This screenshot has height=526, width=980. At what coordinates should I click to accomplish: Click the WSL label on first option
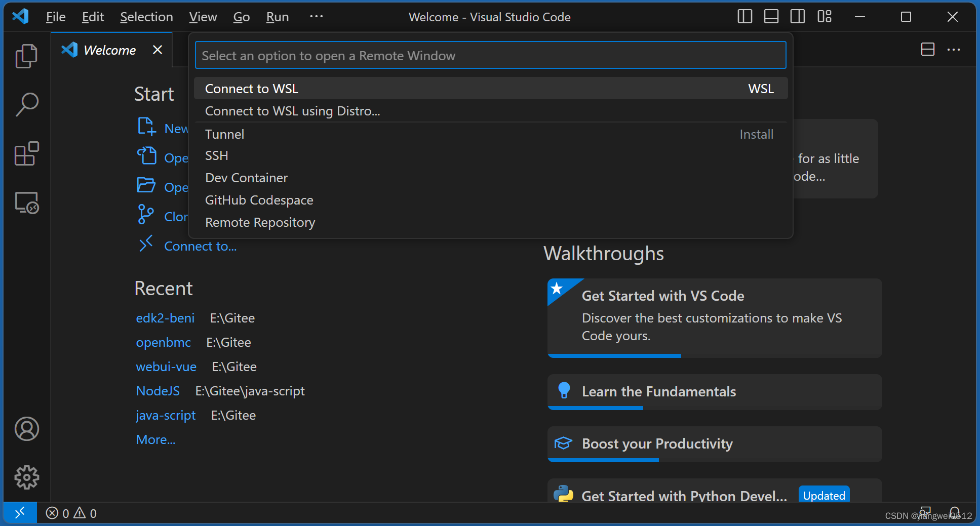point(761,89)
